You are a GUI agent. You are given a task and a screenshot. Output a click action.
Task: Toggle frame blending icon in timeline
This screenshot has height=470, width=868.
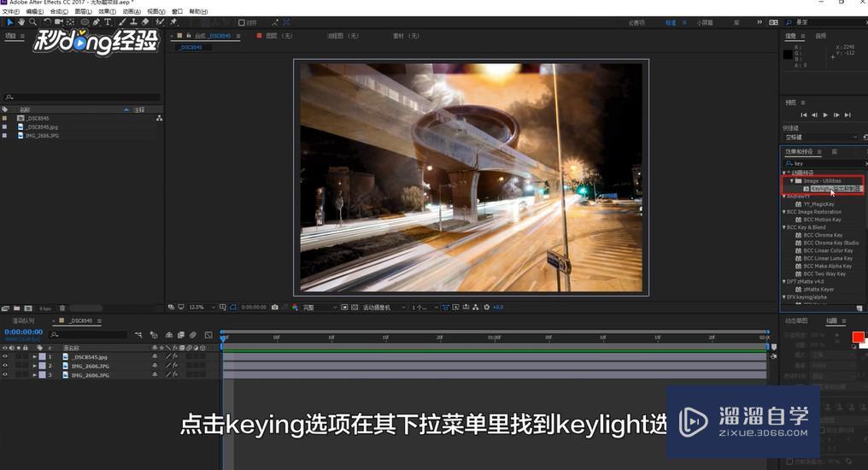(x=181, y=335)
